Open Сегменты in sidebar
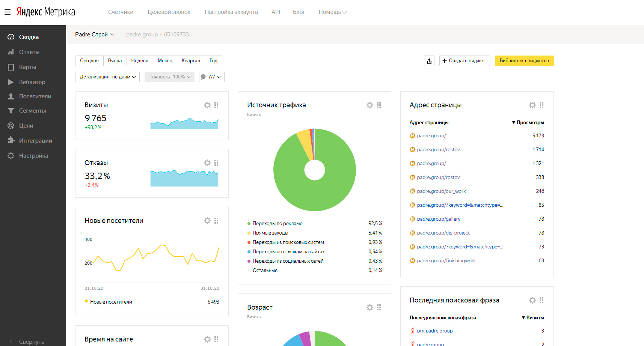This screenshot has width=644, height=346. (x=33, y=110)
